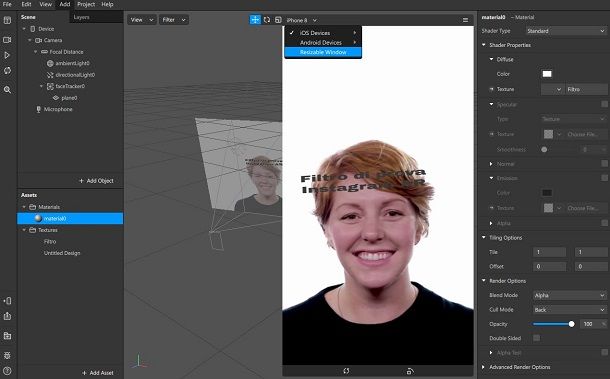Open the Filter dropdown in viewport

pyautogui.click(x=174, y=20)
